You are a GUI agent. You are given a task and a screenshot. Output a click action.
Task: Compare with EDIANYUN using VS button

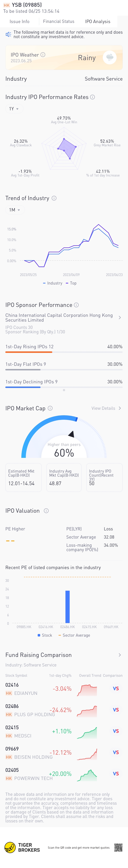(116, 688)
